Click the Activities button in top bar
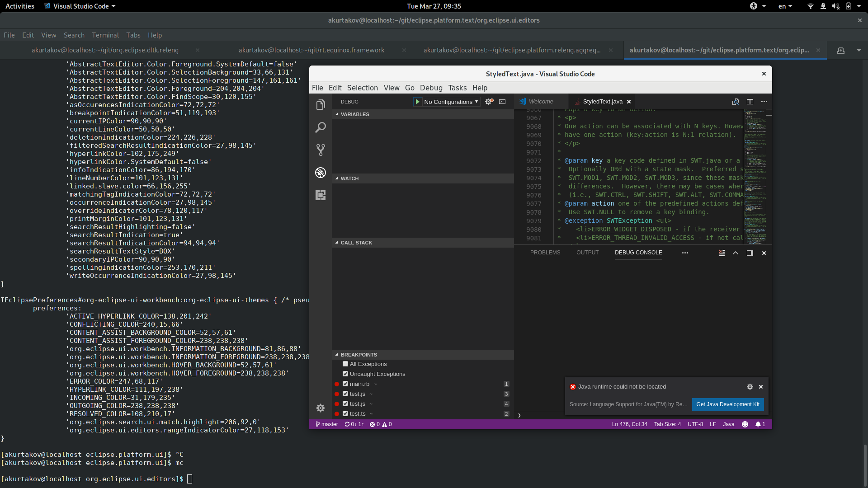 [20, 6]
